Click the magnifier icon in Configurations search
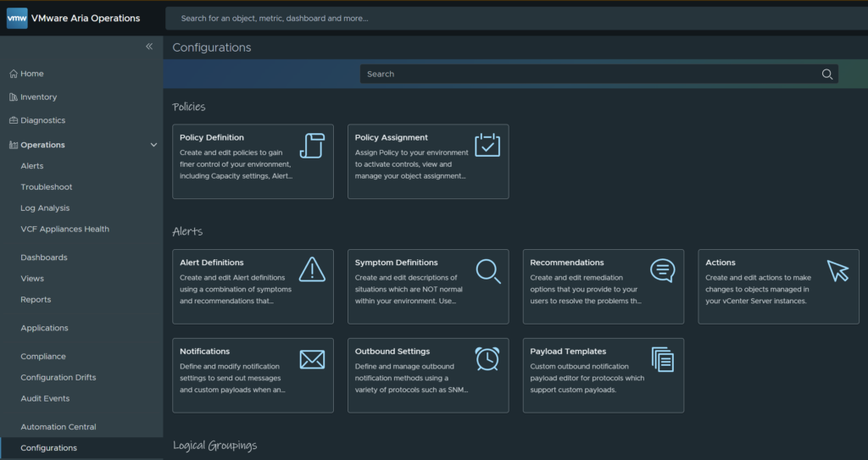This screenshot has width=868, height=460. (827, 75)
